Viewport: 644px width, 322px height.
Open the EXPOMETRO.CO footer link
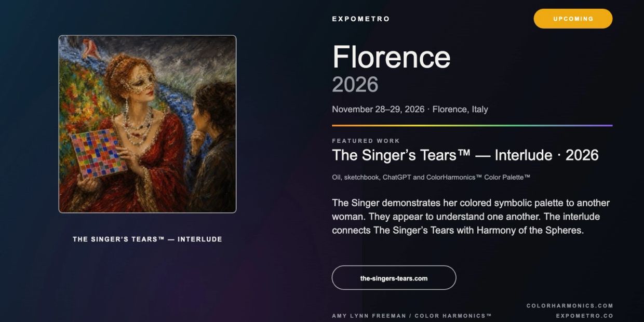pos(584,316)
